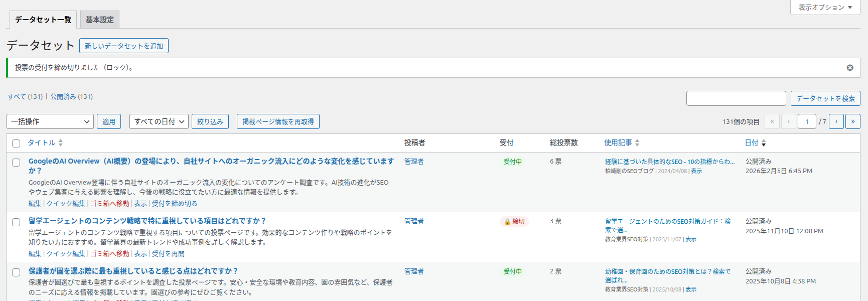Screen dimensions: 868x301
Task: Open the 一括操作 bulk action dropdown
Action: coord(50,121)
